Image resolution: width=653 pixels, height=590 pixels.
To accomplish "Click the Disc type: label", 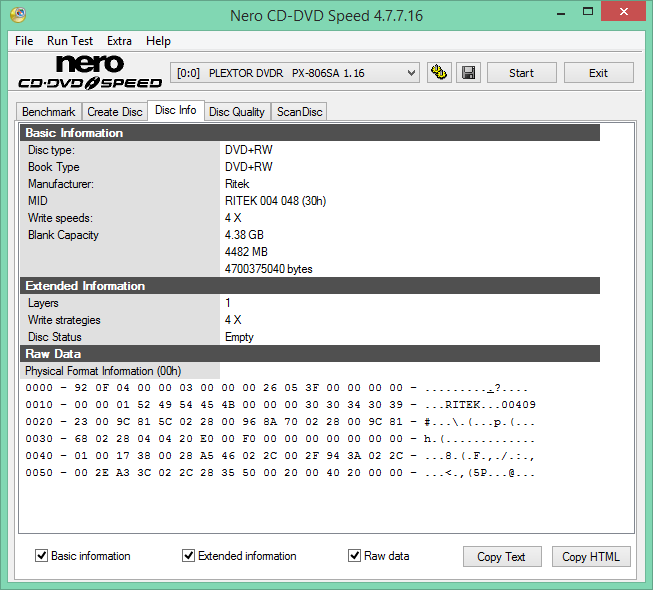I will pos(51,150).
